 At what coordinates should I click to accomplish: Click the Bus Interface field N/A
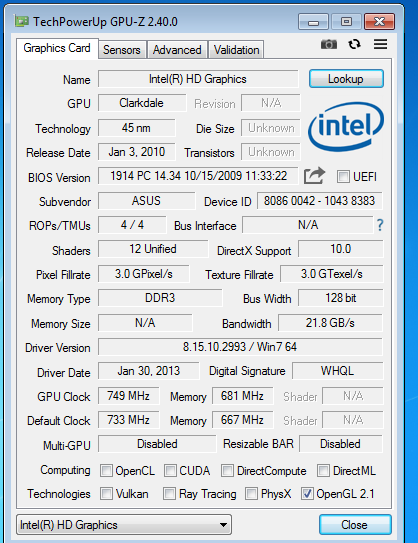[308, 225]
